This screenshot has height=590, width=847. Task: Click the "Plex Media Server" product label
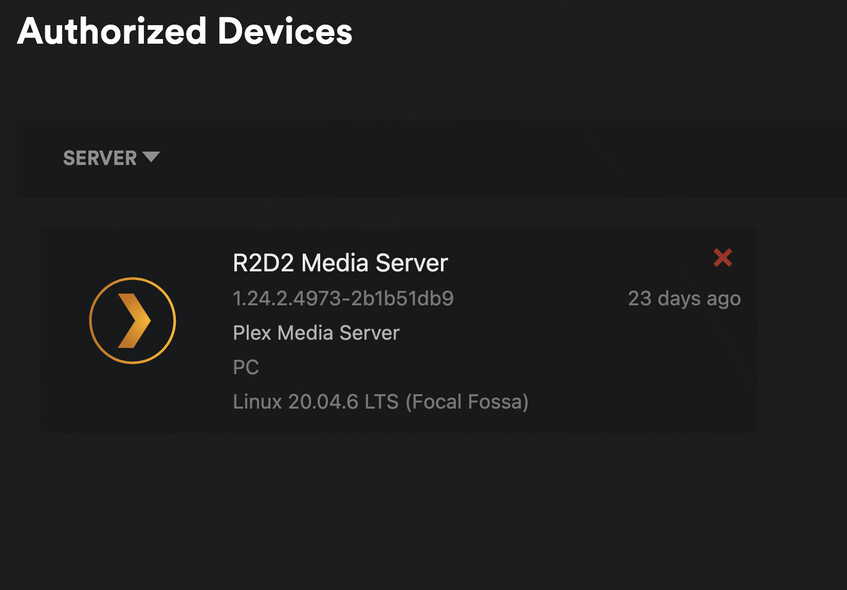coord(316,333)
